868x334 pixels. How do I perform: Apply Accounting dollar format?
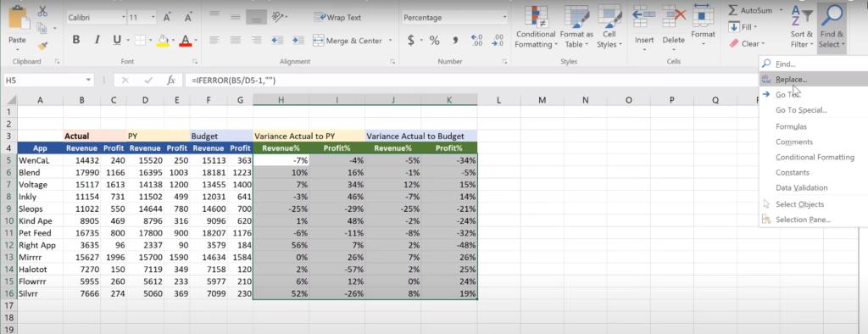pos(411,41)
